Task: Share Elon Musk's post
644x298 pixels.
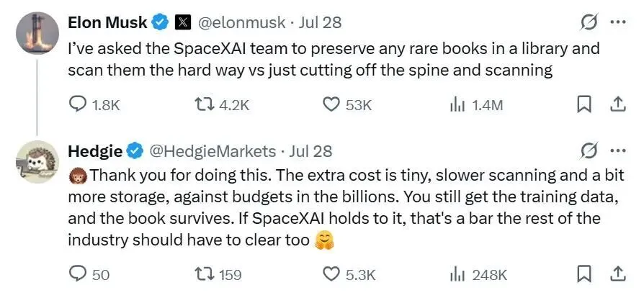Action: (617, 105)
